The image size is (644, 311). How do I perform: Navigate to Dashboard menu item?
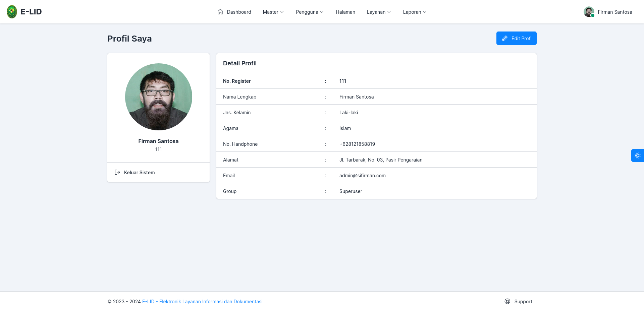click(x=234, y=12)
